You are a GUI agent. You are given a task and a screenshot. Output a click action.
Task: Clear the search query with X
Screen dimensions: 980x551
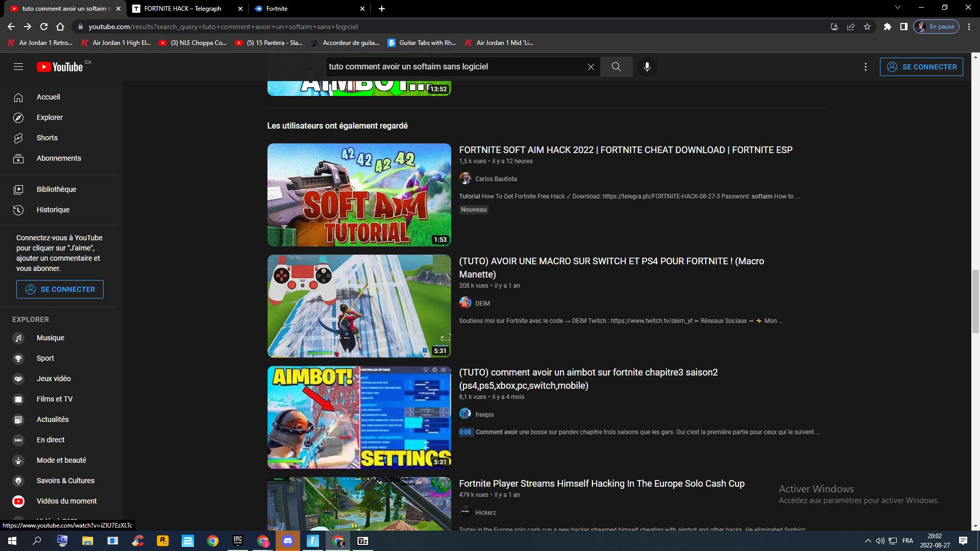coord(591,67)
